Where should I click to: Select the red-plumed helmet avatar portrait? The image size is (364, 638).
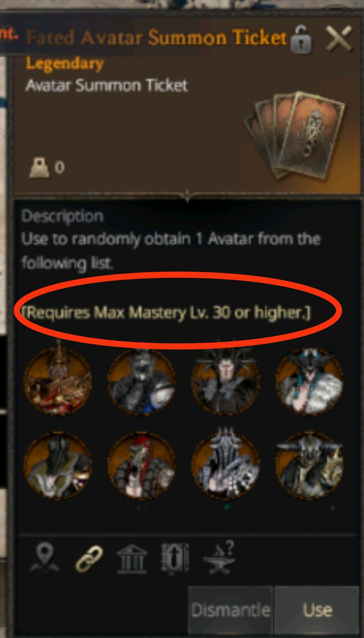142,465
